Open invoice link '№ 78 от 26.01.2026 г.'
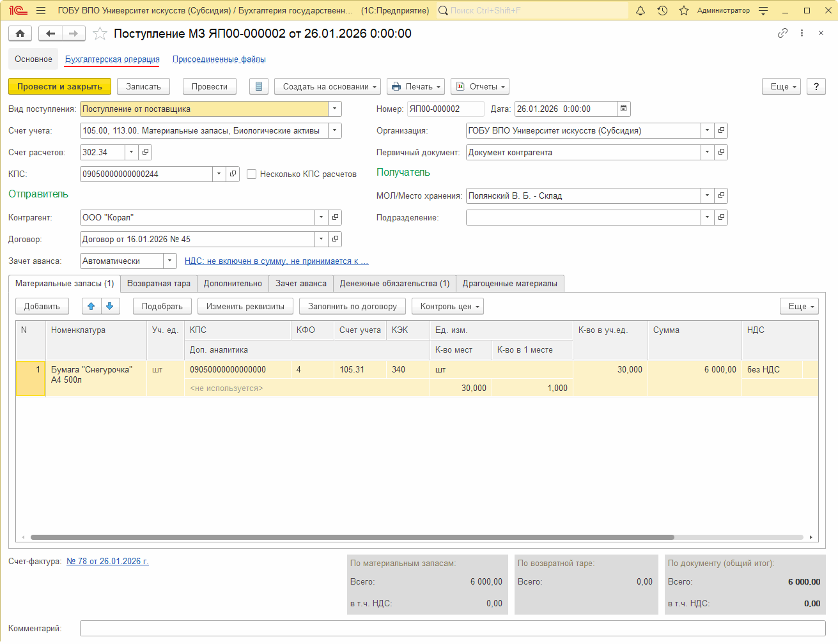 pyautogui.click(x=107, y=562)
